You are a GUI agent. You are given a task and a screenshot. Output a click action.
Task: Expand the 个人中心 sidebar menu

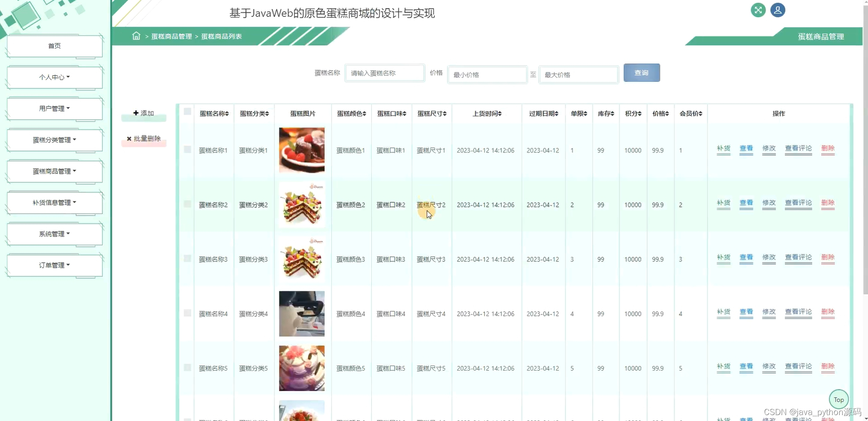click(x=55, y=77)
